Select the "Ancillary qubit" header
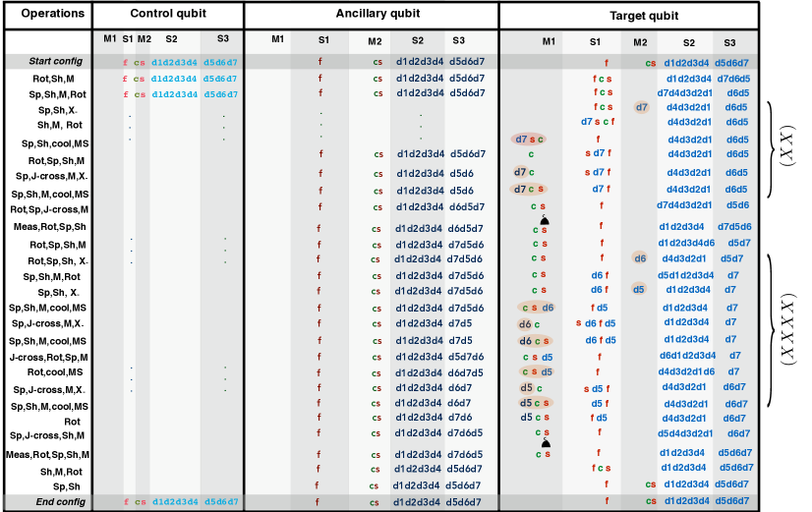This screenshot has width=812, height=512. pos(377,14)
